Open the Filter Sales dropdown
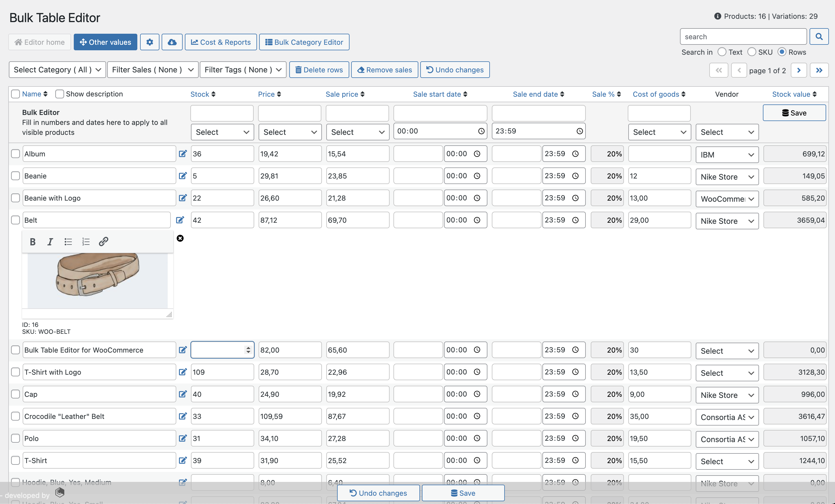This screenshot has width=835, height=504. pyautogui.click(x=153, y=69)
